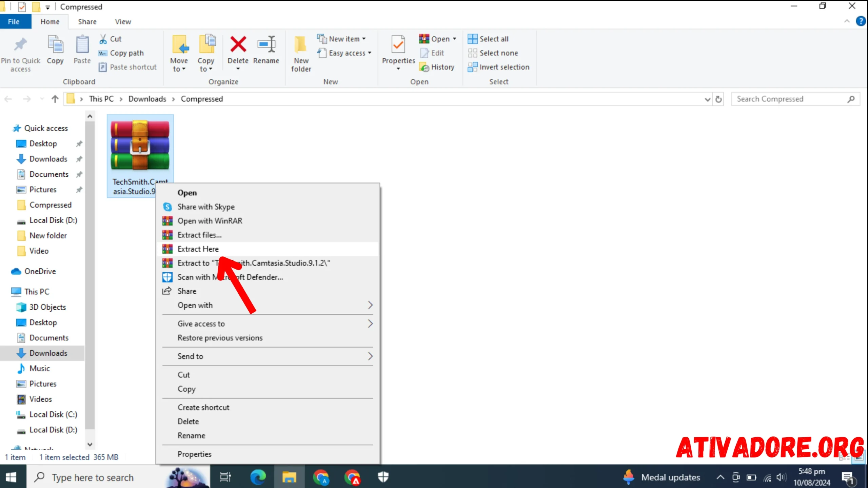Choose Extract to TechSmith.Camtasia.Studio.9.1.2 folder

[x=268, y=263]
